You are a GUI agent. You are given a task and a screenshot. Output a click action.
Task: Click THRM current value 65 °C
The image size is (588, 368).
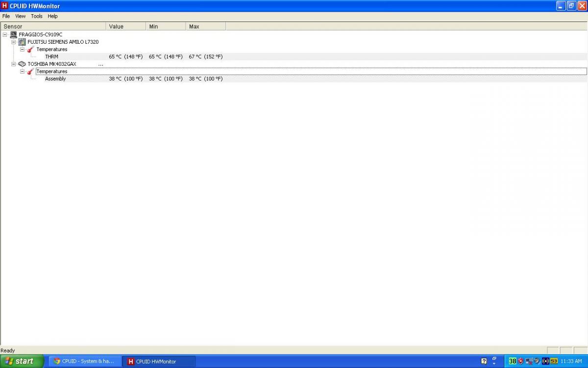pyautogui.click(x=126, y=56)
